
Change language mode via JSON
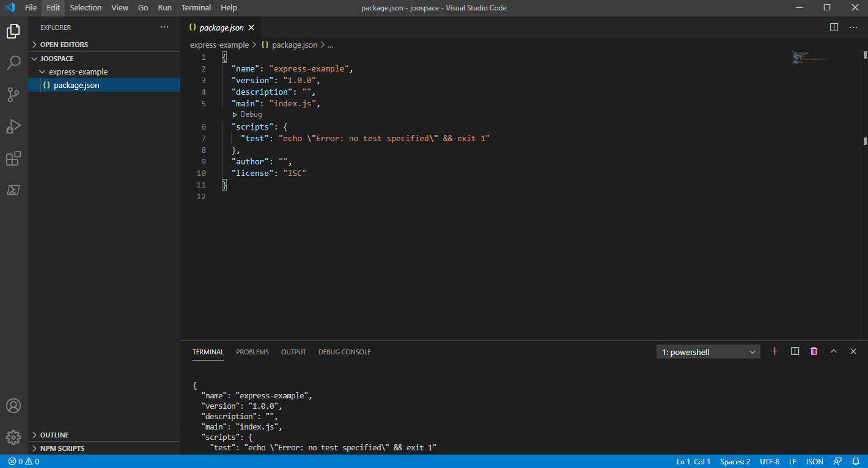(x=814, y=462)
